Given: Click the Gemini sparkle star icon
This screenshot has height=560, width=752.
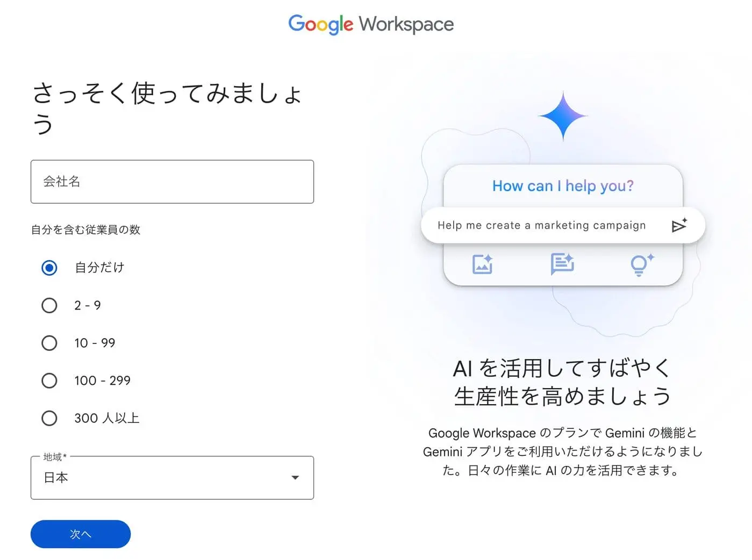Looking at the screenshot, I should (563, 116).
